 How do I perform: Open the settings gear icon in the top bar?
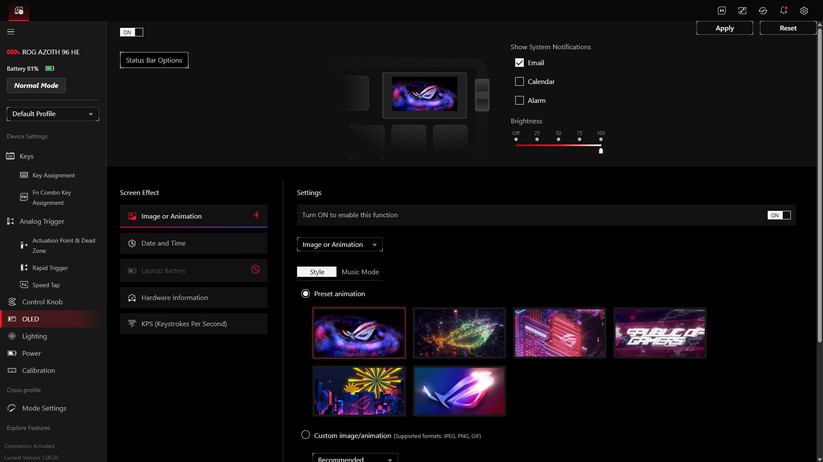point(804,10)
